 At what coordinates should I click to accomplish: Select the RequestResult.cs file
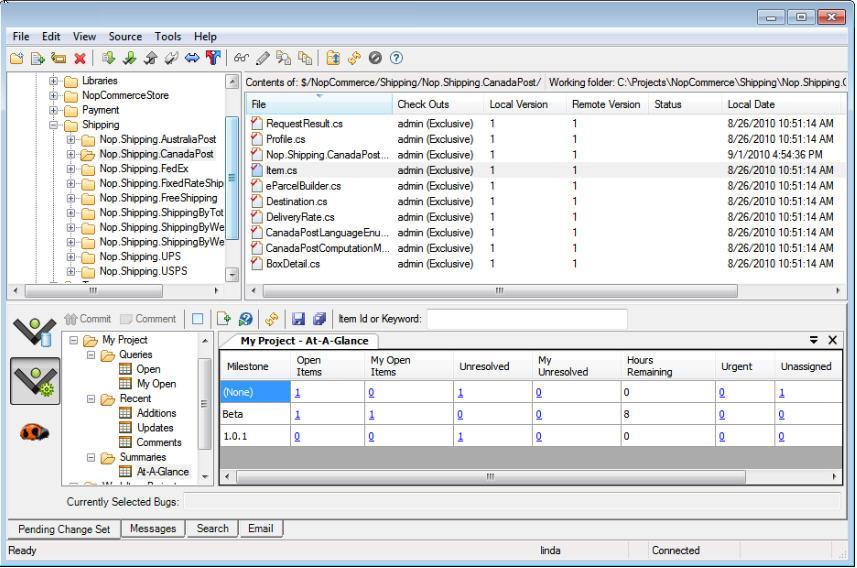[x=304, y=124]
